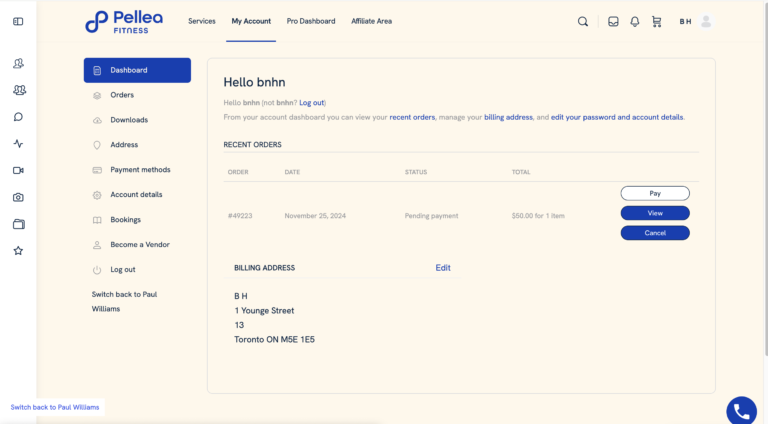Open the shopping cart icon
The width and height of the screenshot is (768, 424).
(656, 22)
